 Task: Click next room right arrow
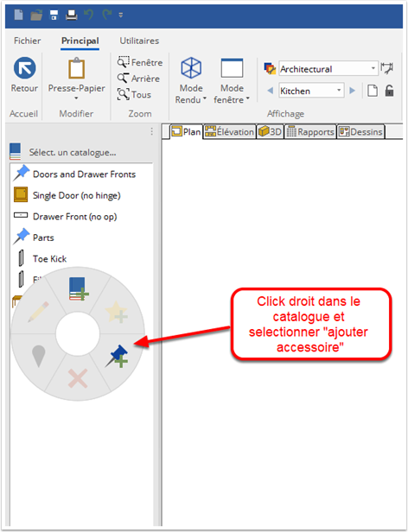(x=353, y=91)
